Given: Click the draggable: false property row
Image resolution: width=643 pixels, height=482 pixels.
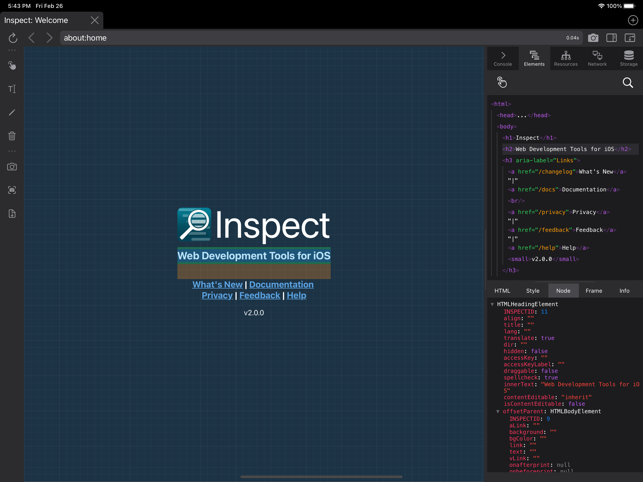Looking at the screenshot, I should 531,371.
